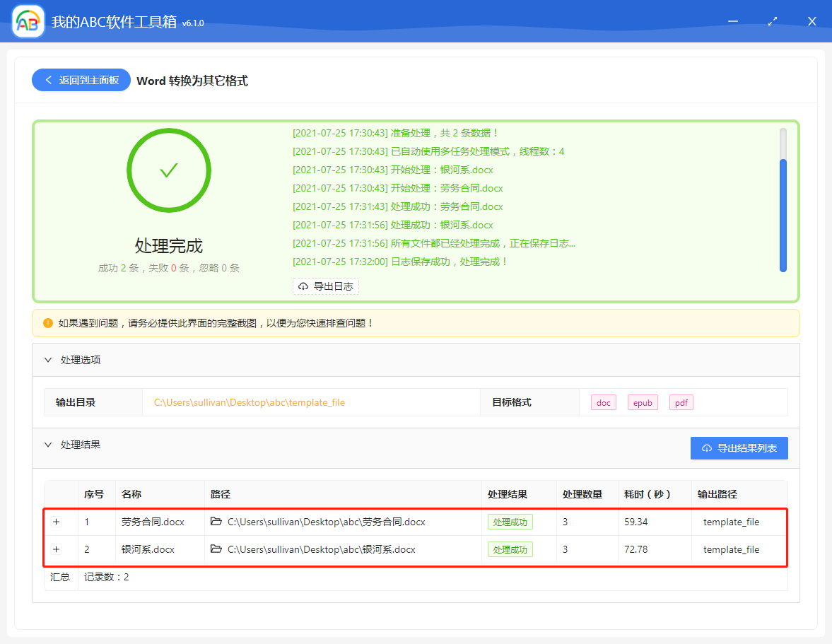832x644 pixels.
Task: Select epub as the target format
Action: [x=642, y=402]
